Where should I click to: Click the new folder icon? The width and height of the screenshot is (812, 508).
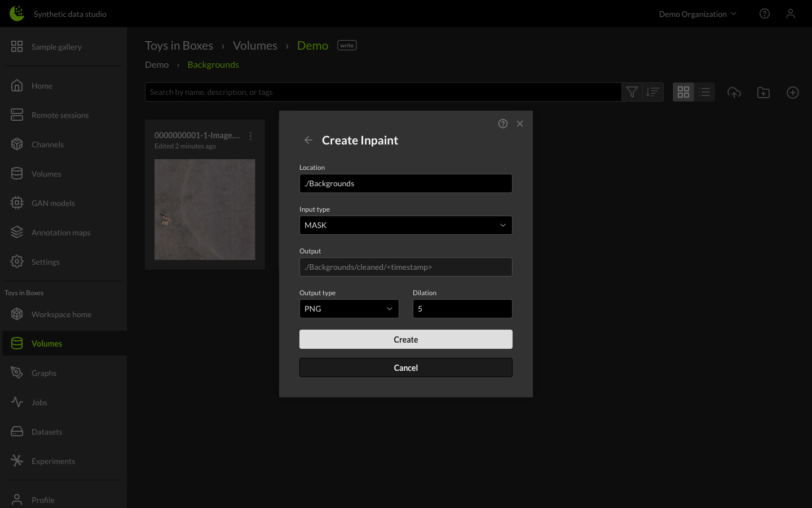pos(763,93)
